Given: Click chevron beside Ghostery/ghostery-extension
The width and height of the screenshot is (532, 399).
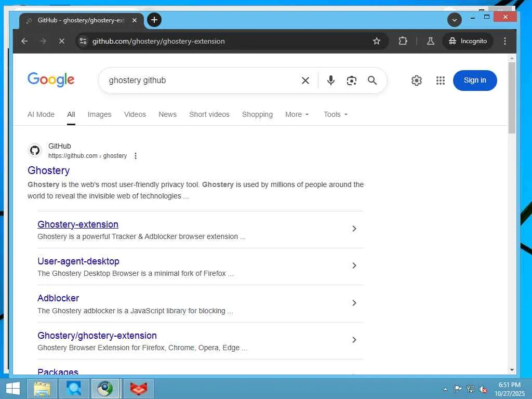Looking at the screenshot, I should [x=354, y=340].
